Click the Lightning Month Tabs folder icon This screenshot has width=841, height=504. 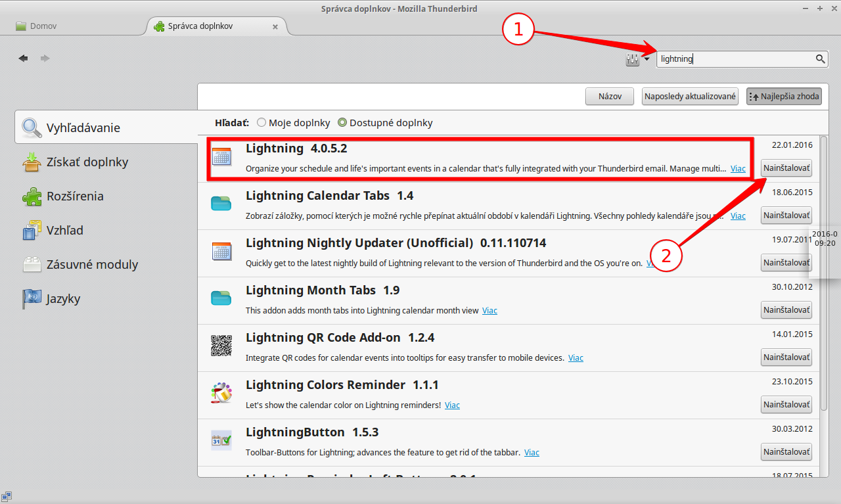(x=221, y=298)
